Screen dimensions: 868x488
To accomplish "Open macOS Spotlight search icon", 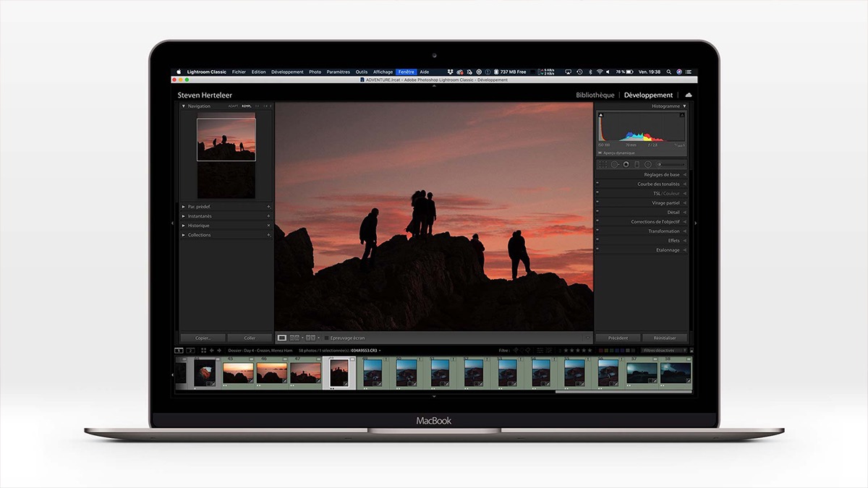I will click(x=668, y=72).
